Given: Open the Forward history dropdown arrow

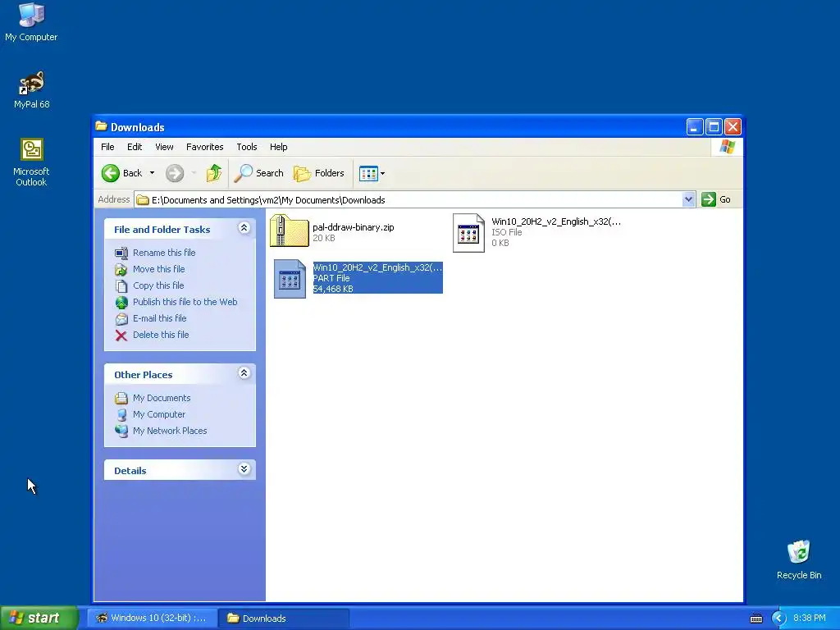Looking at the screenshot, I should coord(194,173).
